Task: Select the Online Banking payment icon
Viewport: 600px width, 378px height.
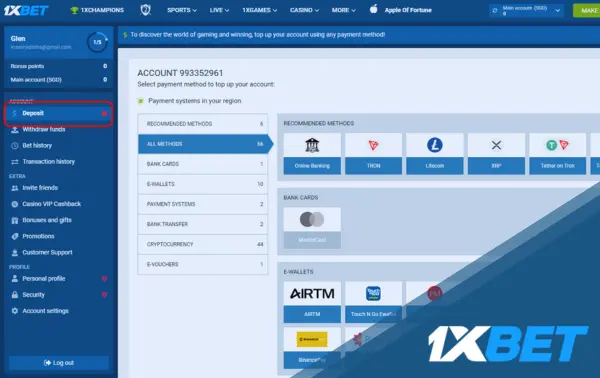Action: [312, 154]
